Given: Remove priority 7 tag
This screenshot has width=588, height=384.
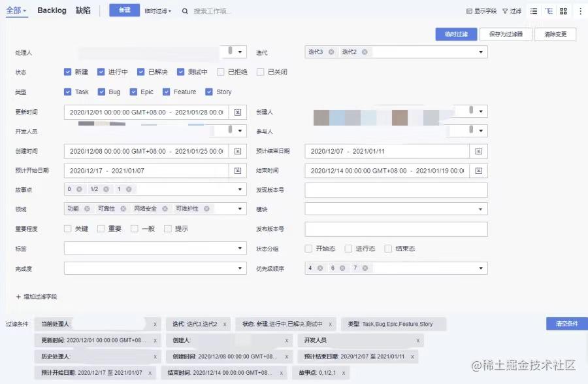Looking at the screenshot, I should [x=365, y=268].
